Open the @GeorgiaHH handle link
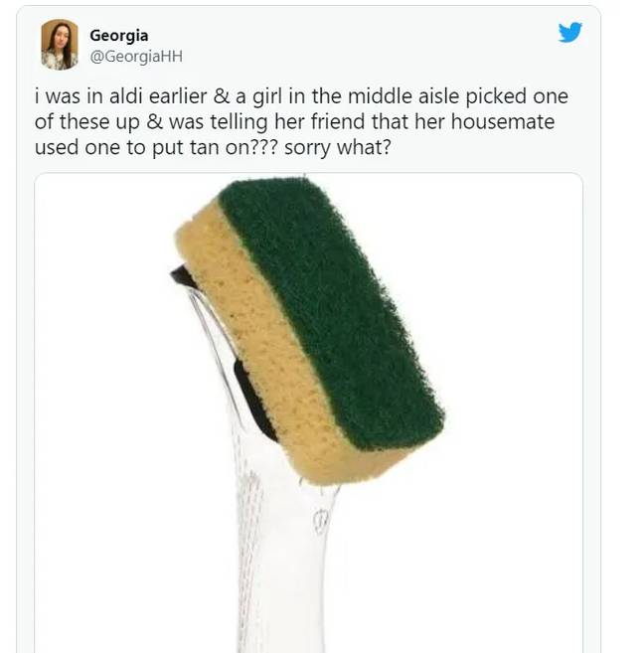 (x=136, y=57)
